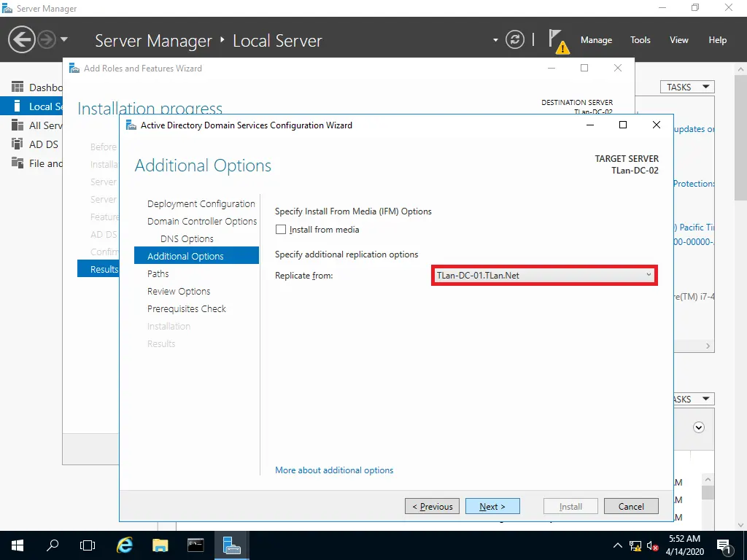Open File Explorer from the taskbar
The image size is (747, 560).
(x=160, y=545)
